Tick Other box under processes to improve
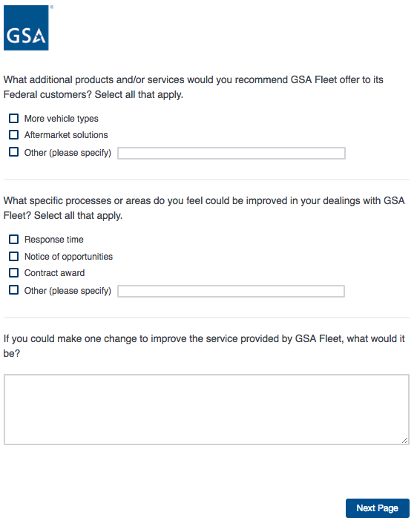This screenshot has height=532, width=417. pyautogui.click(x=13, y=290)
